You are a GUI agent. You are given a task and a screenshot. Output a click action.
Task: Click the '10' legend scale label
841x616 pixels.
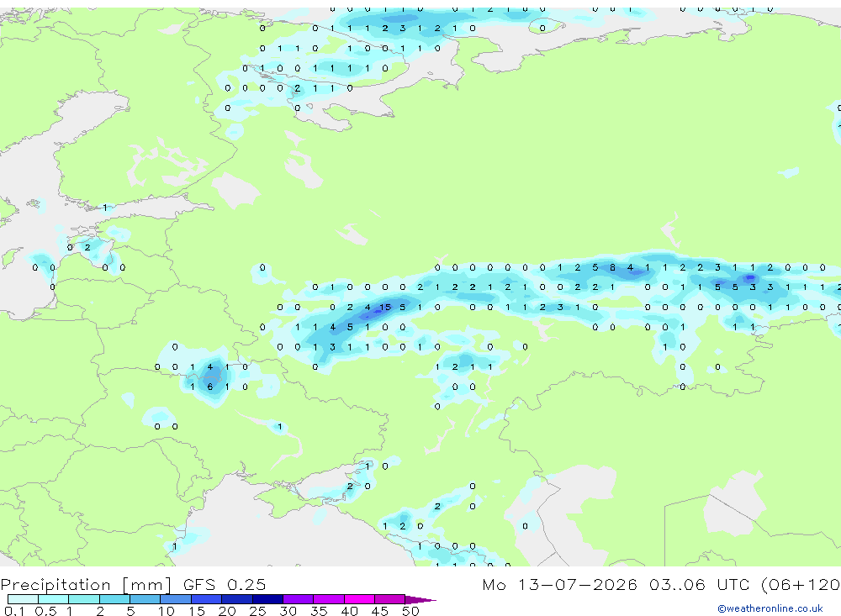pos(167,611)
